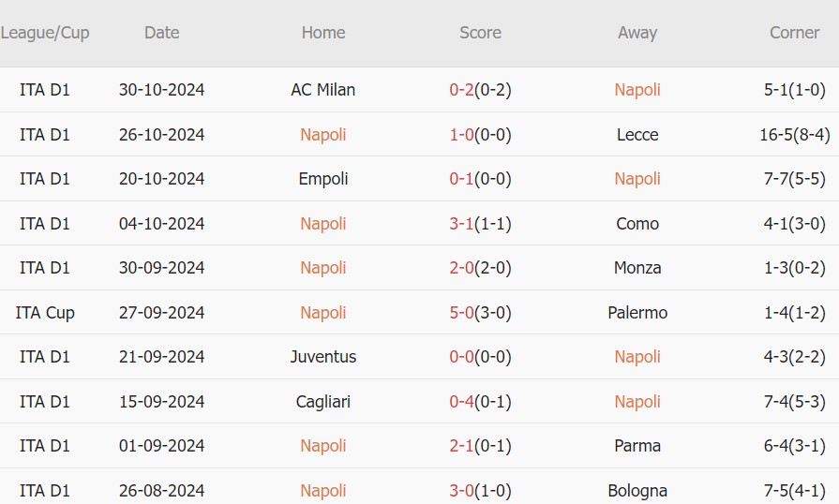839x504 pixels.
Task: Open the Bologna team link
Action: (x=637, y=491)
